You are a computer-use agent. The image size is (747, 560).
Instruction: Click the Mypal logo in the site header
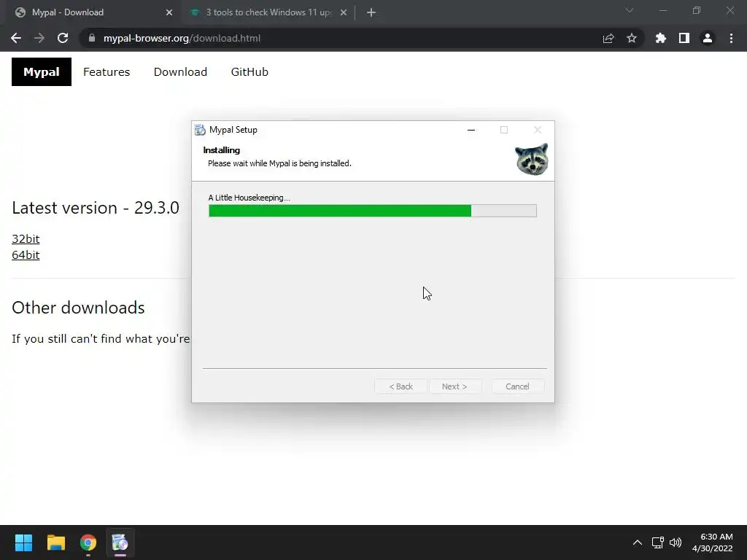[x=42, y=72]
